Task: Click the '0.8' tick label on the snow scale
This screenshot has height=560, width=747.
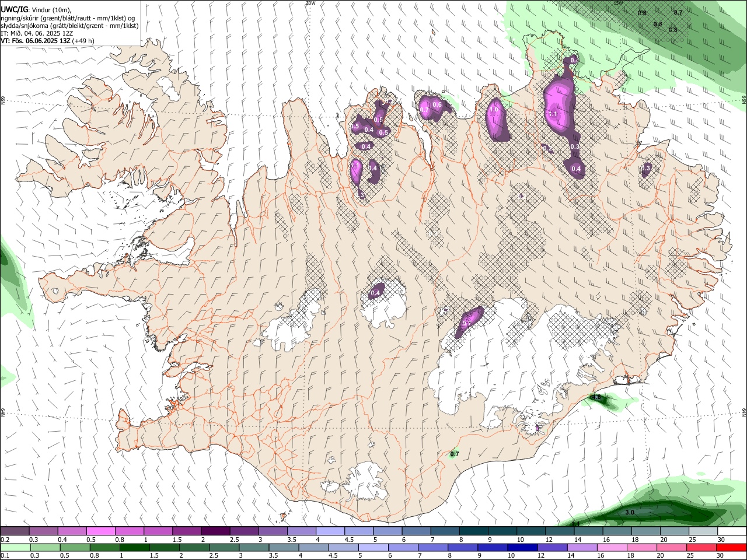Action: click(x=120, y=540)
